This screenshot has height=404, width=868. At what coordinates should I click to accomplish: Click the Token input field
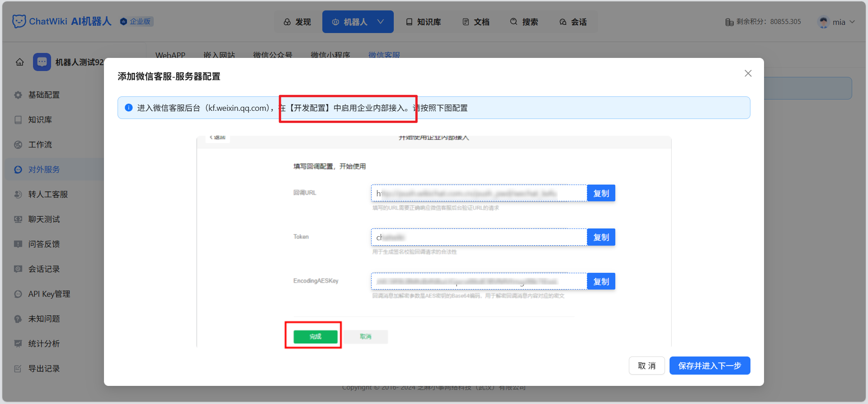pos(479,237)
